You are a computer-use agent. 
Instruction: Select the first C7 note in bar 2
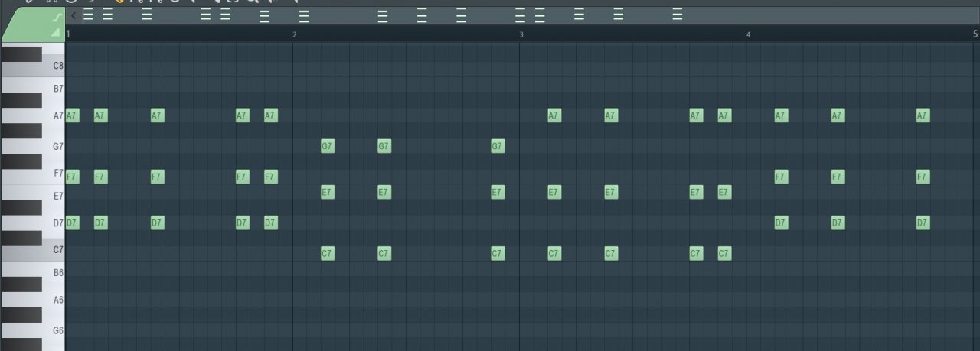(x=328, y=253)
